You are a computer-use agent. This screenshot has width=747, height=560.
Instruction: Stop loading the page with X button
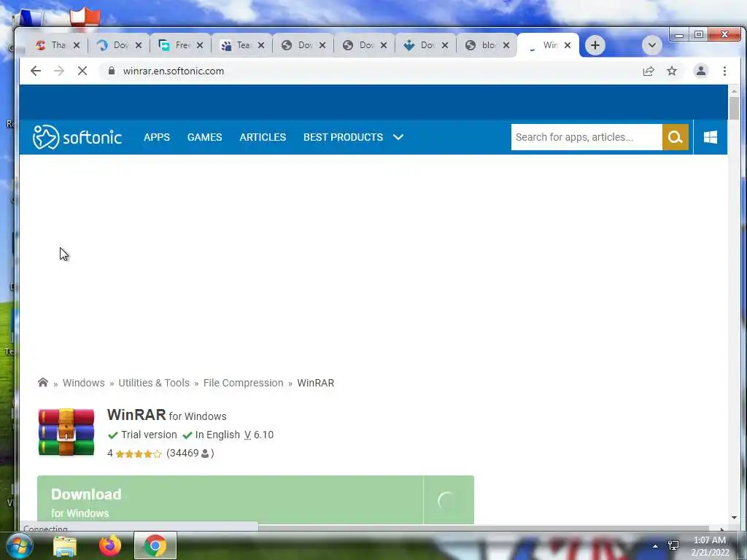82,71
